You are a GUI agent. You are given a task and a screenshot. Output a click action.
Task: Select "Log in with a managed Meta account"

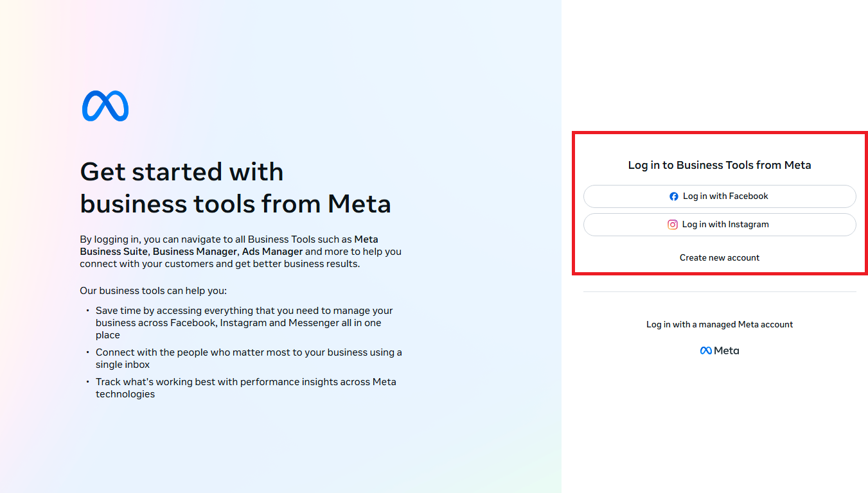coord(720,324)
